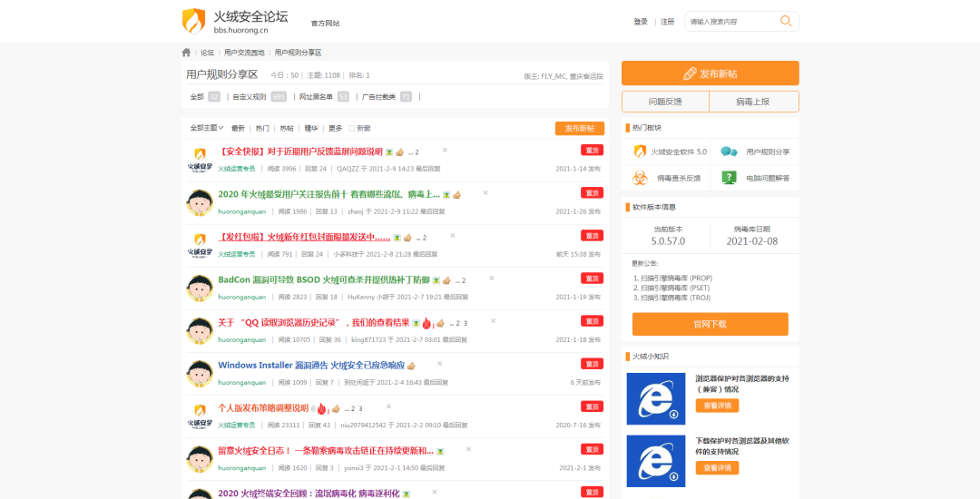Close X beside 【安全快报】 post title
980x499 pixels.
pos(445,150)
